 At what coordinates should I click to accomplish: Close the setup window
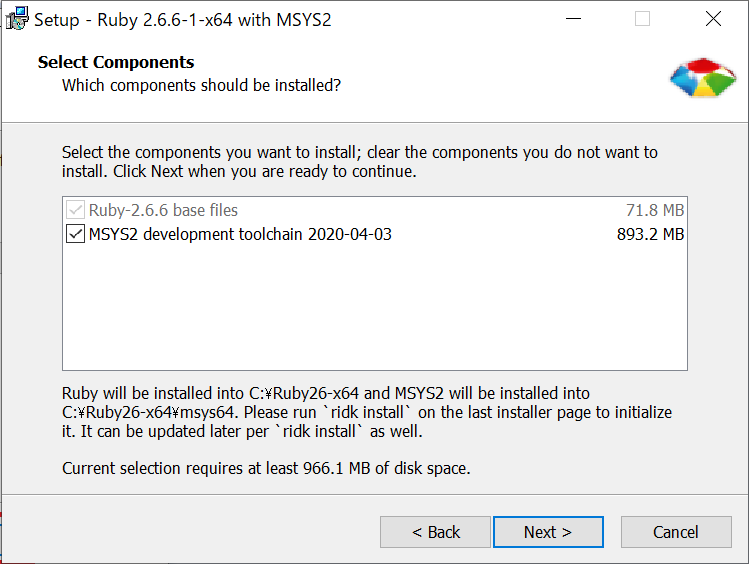(713, 19)
